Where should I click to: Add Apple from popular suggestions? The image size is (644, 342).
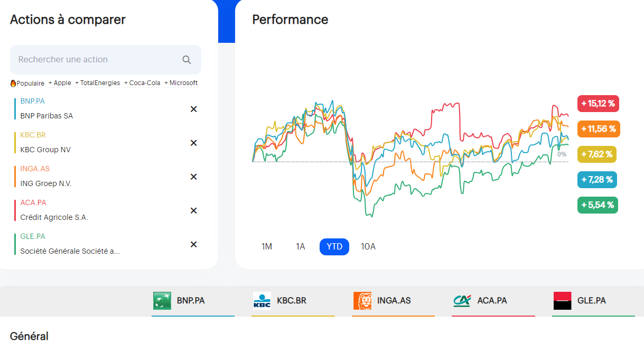click(x=60, y=83)
